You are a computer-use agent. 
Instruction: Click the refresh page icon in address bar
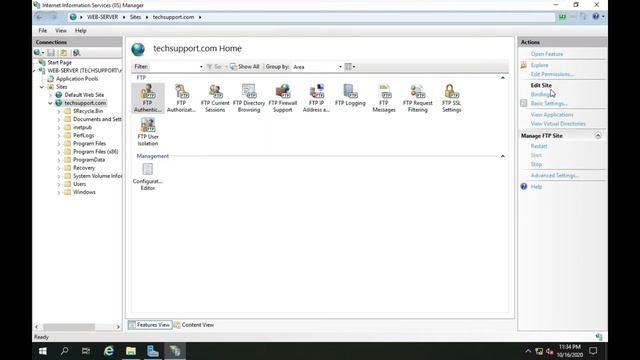pyautogui.click(x=562, y=17)
